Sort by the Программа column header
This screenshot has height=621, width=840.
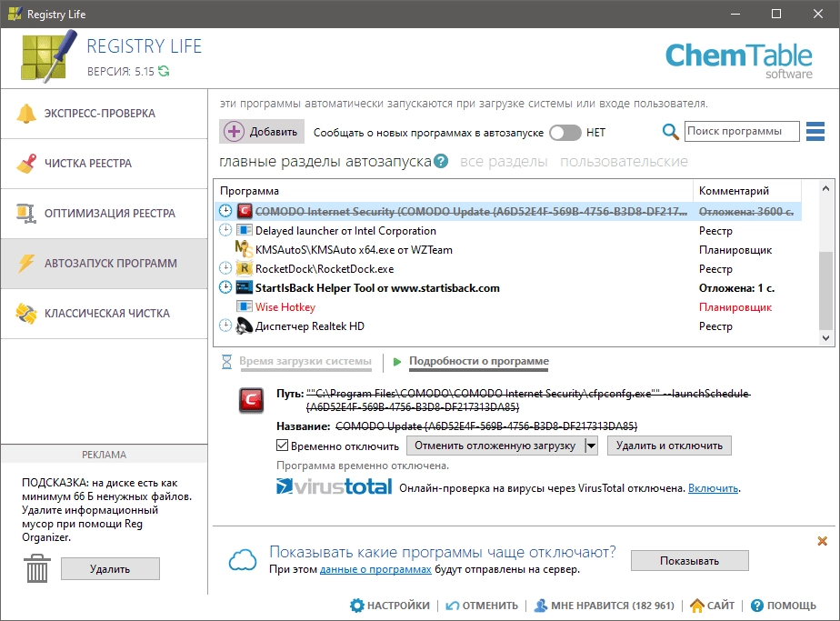click(454, 191)
